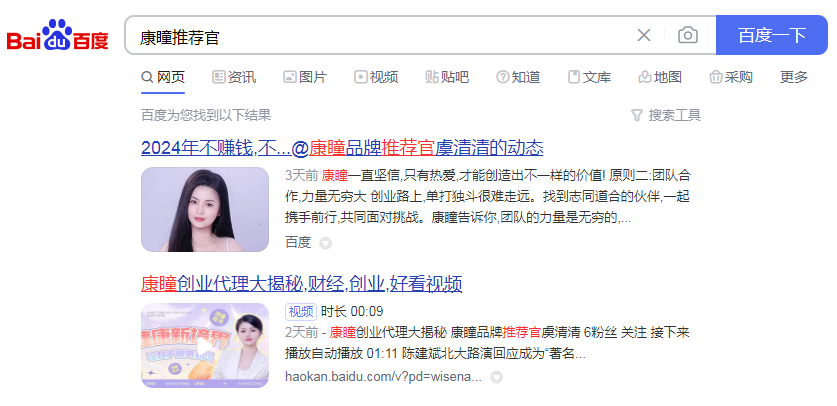Open the 采购 tab
Image resolution: width=837 pixels, height=406 pixels.
point(731,77)
